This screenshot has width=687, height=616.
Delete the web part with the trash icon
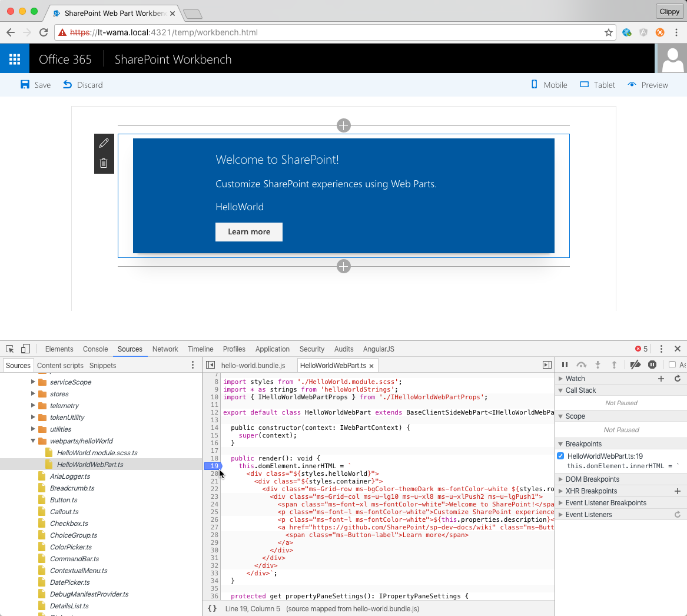104,163
